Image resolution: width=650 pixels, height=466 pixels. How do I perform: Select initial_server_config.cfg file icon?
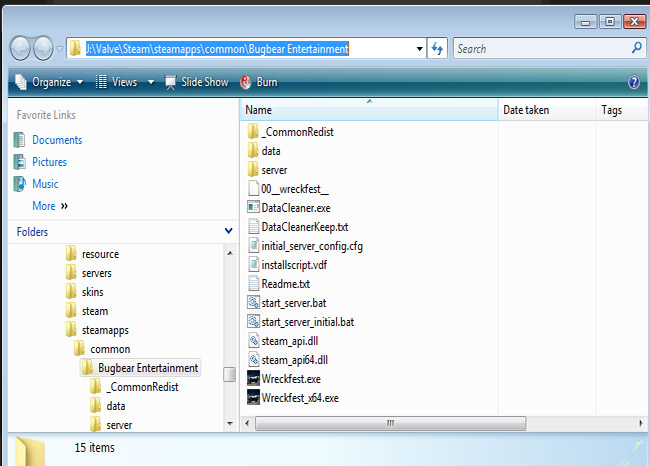point(253,246)
